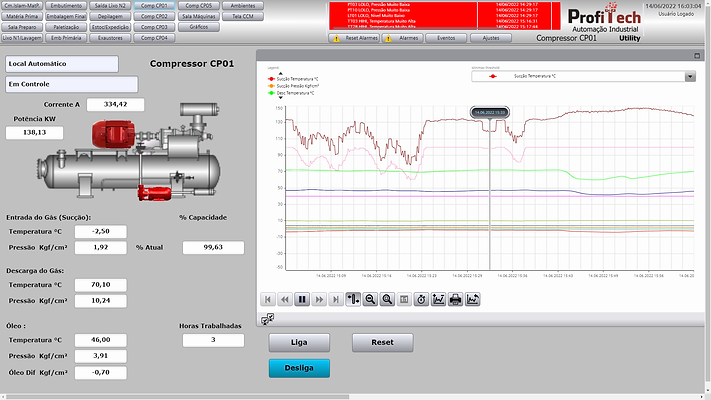Click the export trend data icon

(x=473, y=299)
